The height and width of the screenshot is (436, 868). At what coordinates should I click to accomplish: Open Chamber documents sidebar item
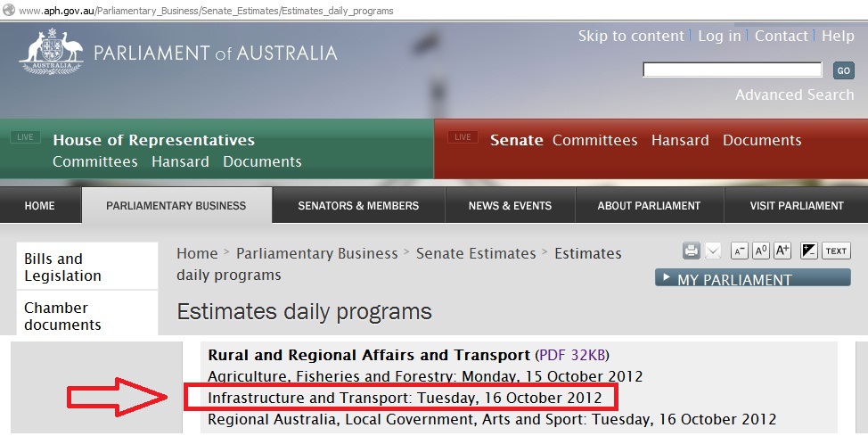tap(87, 314)
